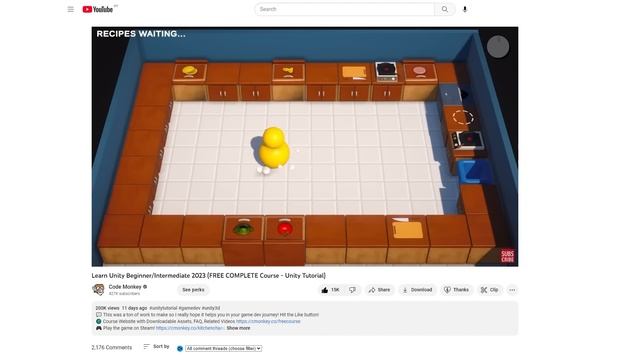The height and width of the screenshot is (360, 640).
Task: Like the video with thumbs-up 15K
Action: point(331,290)
